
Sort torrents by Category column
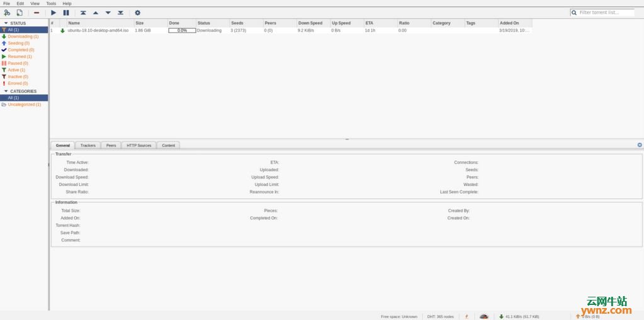(448, 23)
